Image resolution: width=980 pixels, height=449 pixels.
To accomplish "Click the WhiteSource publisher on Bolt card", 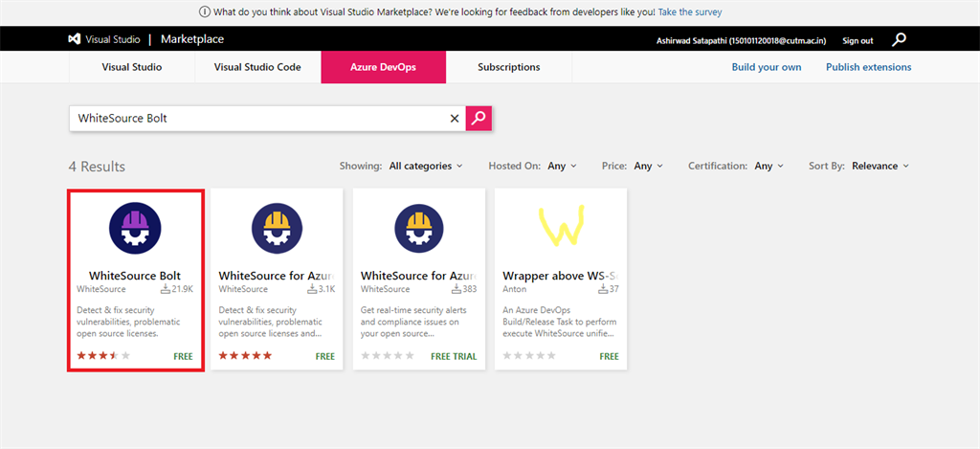I will tap(100, 289).
